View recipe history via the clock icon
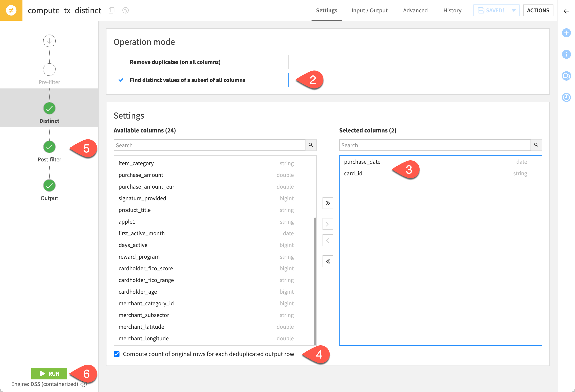The image size is (575, 392). 566,97
